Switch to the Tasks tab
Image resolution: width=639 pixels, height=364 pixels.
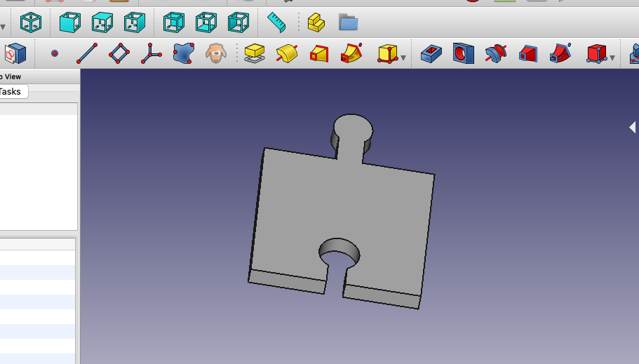[11, 92]
